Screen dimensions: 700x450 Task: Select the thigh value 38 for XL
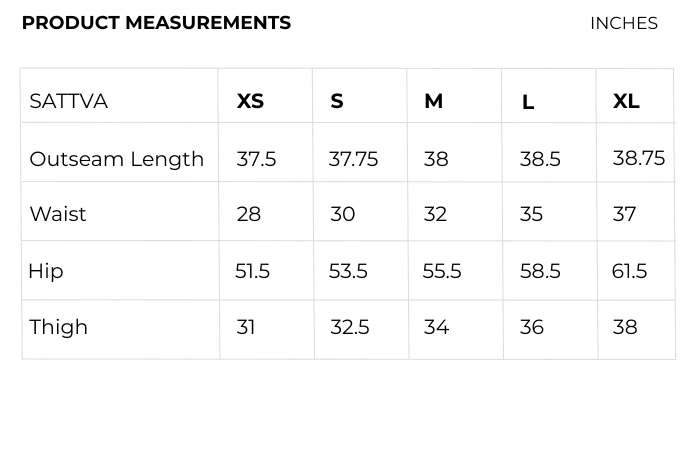coord(625,327)
